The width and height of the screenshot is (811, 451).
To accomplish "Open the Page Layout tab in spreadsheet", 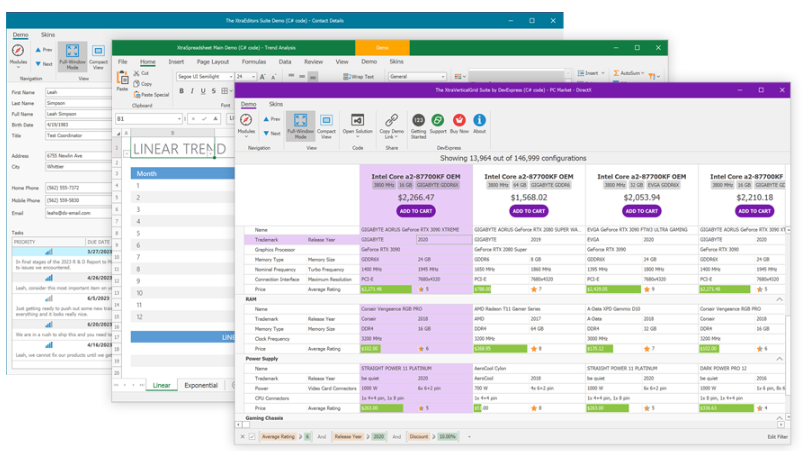I will click(x=213, y=62).
